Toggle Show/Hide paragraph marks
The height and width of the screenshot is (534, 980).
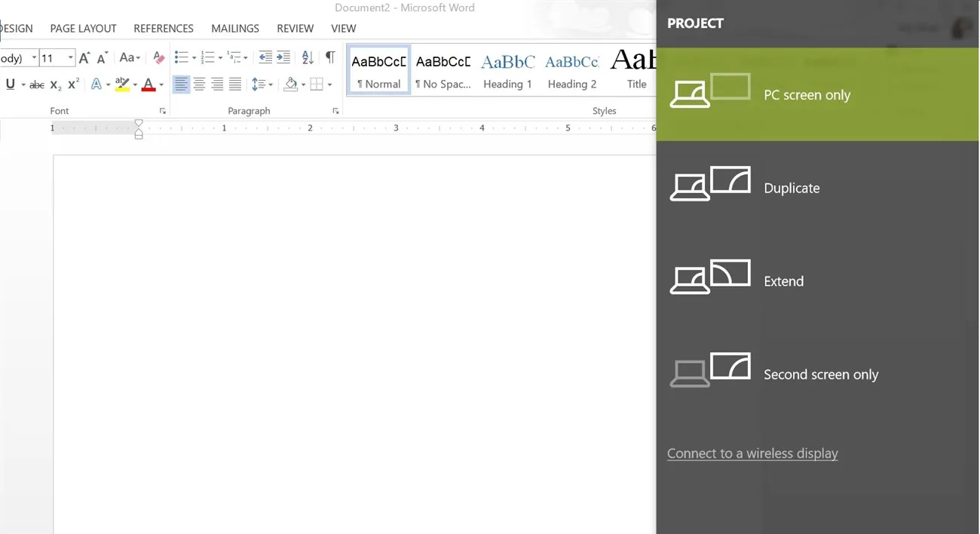pyautogui.click(x=329, y=57)
